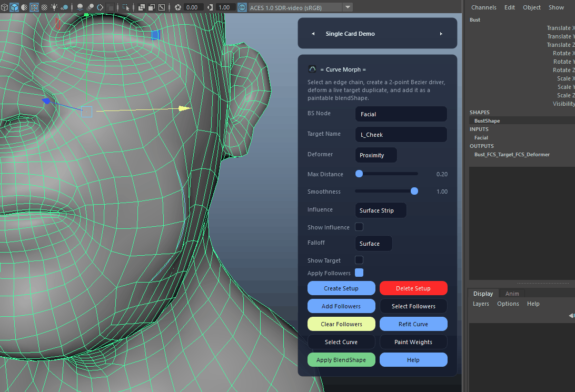Toggle isolate select icon

point(126,7)
